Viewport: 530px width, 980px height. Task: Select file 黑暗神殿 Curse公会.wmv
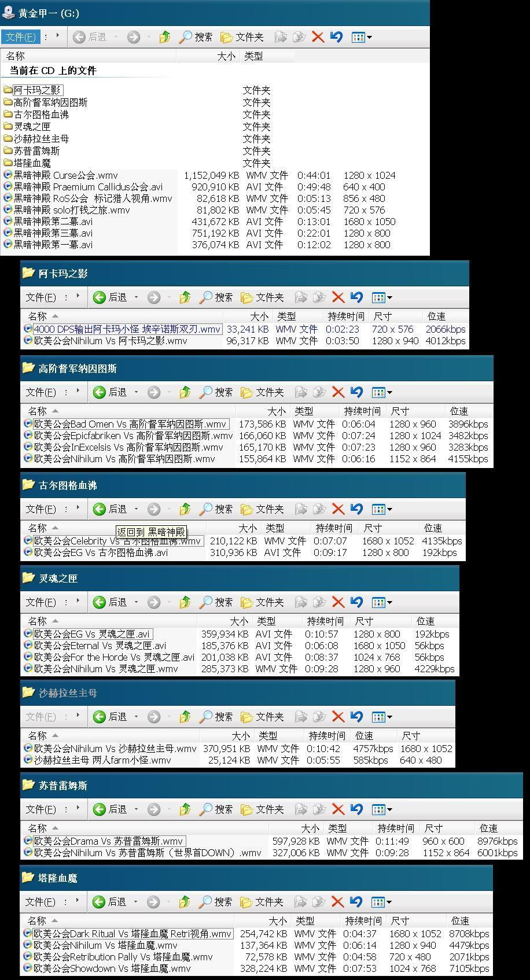65,175
